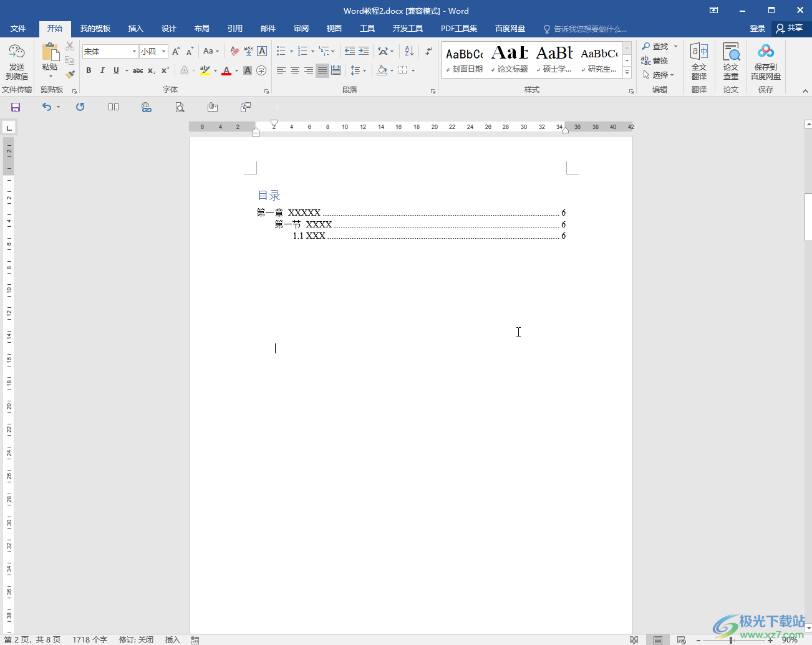The width and height of the screenshot is (812, 645).
Task: Open the font name dropdown
Action: click(134, 52)
